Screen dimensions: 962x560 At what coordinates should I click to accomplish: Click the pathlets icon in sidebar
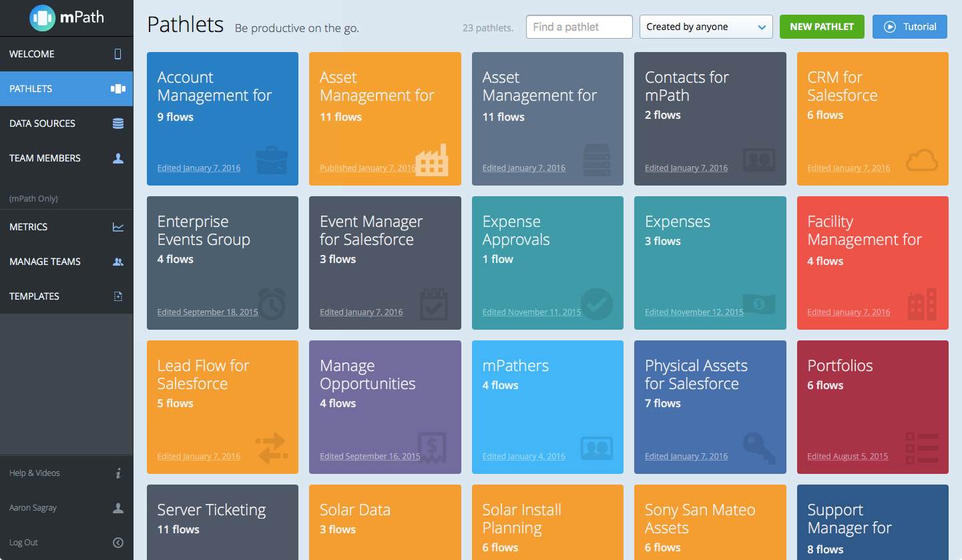point(118,89)
